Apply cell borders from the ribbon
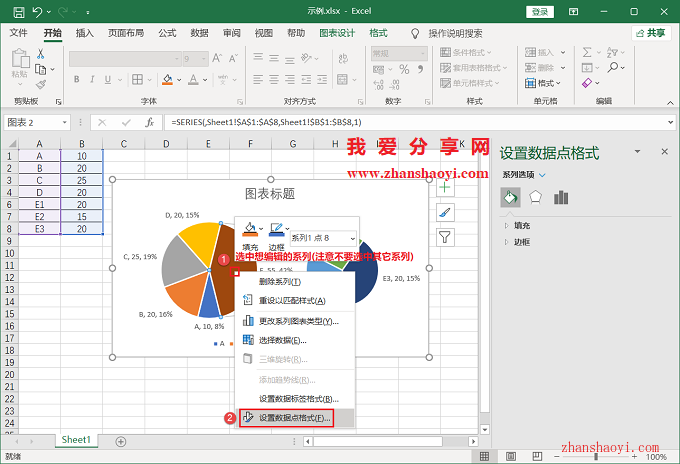The width and height of the screenshot is (680, 464). tap(137, 79)
